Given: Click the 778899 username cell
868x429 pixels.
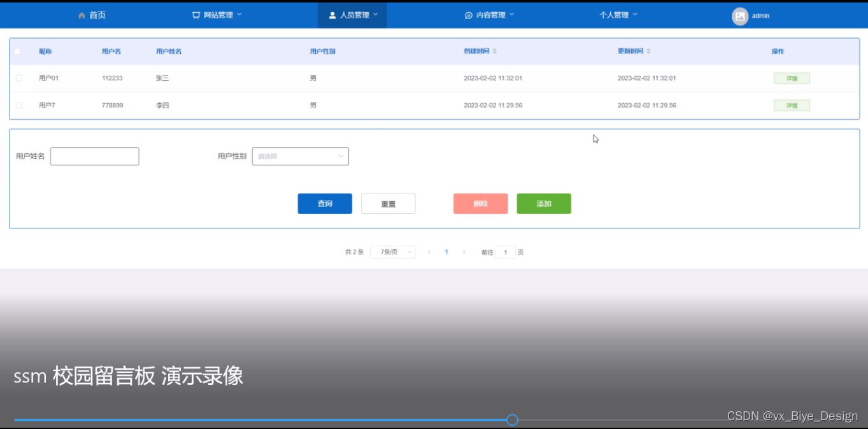Looking at the screenshot, I should 113,105.
